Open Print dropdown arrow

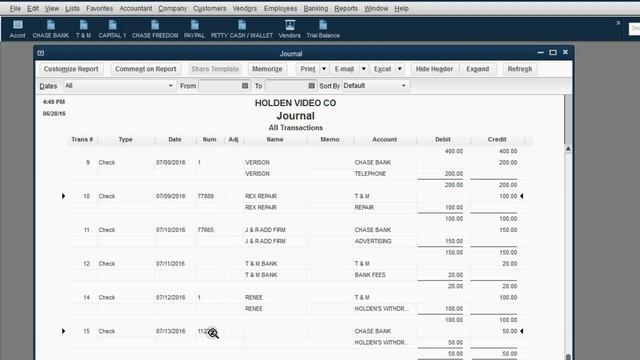point(324,69)
